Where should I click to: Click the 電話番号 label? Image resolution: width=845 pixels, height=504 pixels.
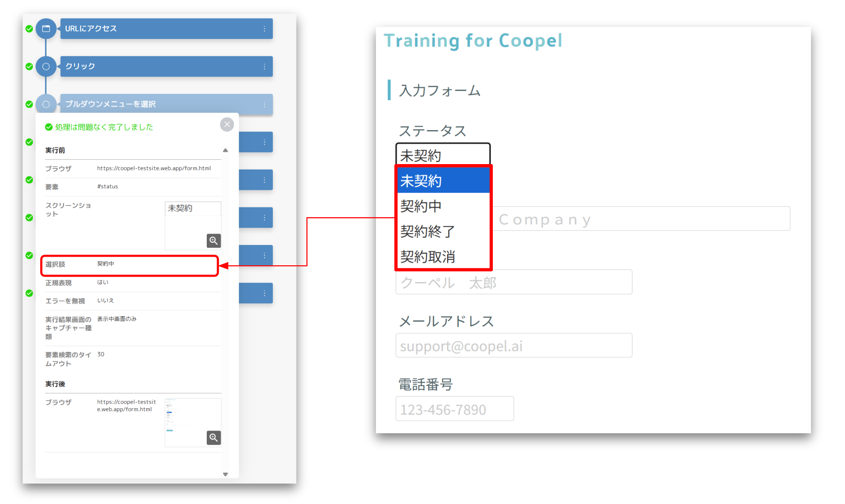point(425,384)
